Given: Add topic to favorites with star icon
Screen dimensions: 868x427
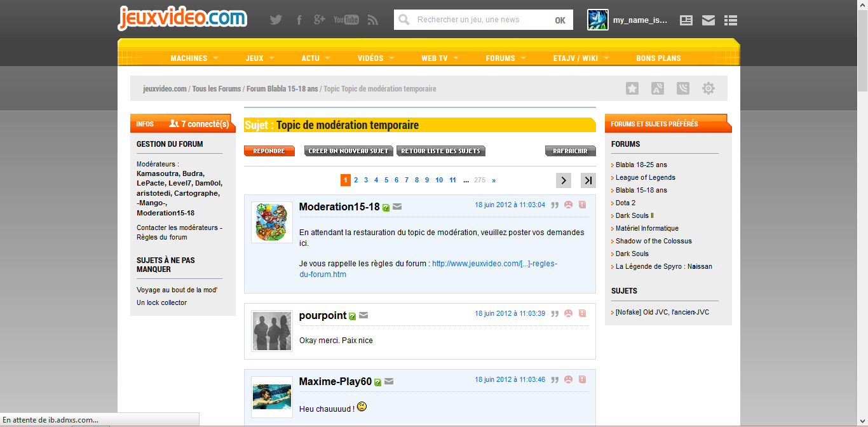Looking at the screenshot, I should pyautogui.click(x=632, y=88).
